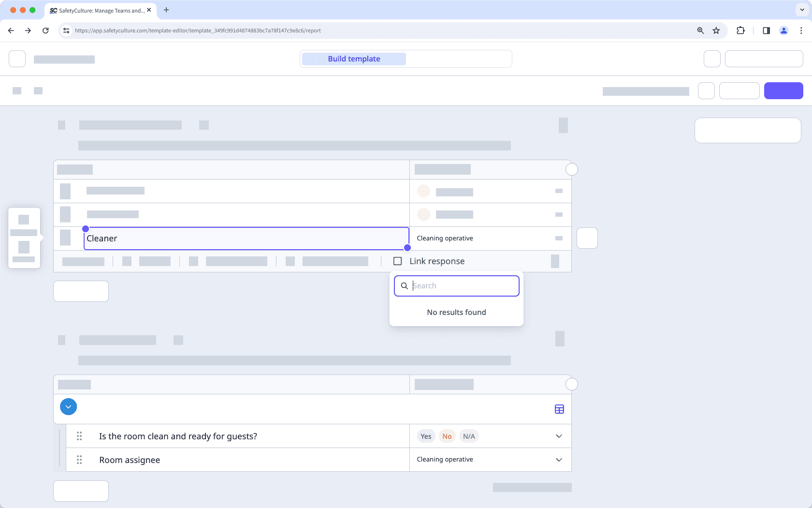Click the browser profile avatar icon
Image resolution: width=812 pixels, height=508 pixels.
coord(784,30)
